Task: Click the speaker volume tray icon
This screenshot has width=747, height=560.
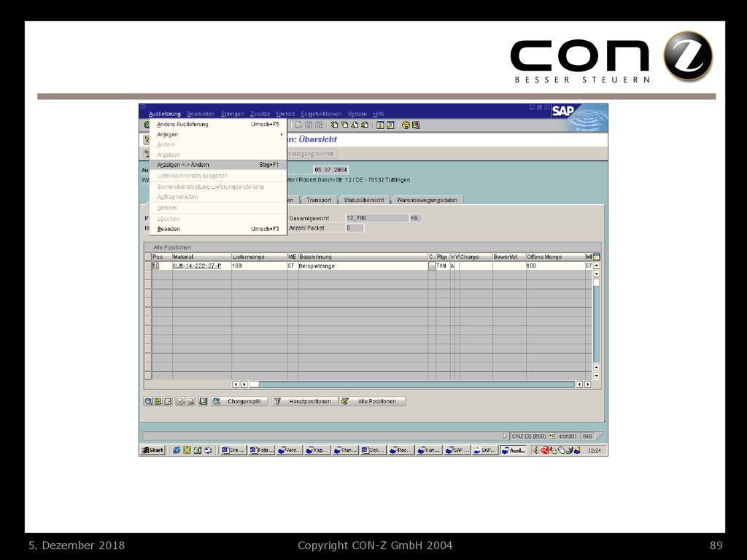Action: pos(535,450)
